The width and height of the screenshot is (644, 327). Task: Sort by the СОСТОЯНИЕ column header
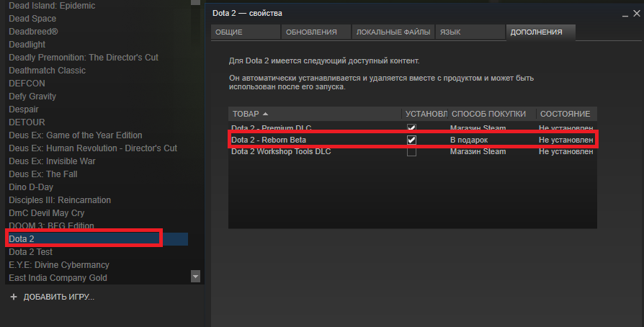[x=567, y=114]
